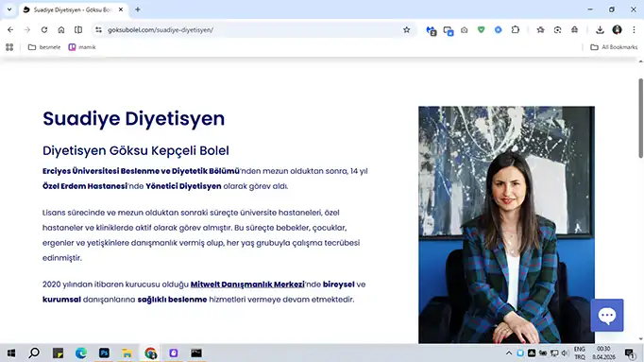Click the Diyetisyen Göksu Kepçeli Bolel subheading

click(136, 150)
